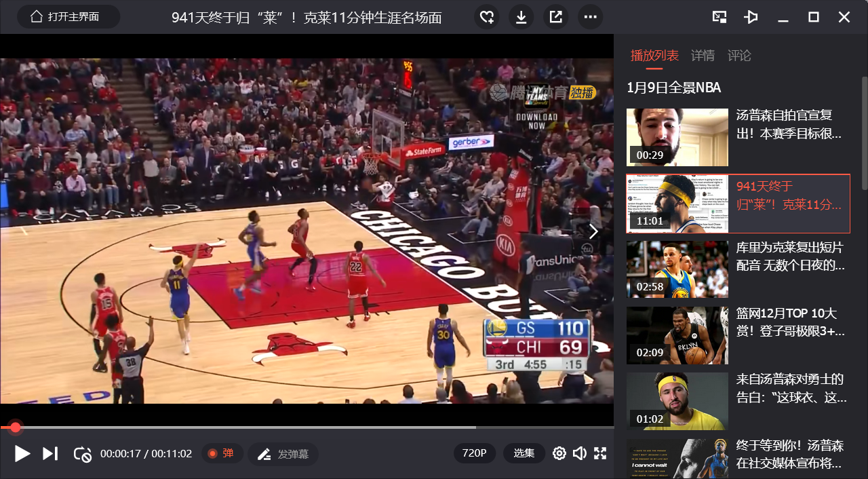
Task: Open the 02:09 Nets TOP 10 thumbnail
Action: [x=677, y=335]
